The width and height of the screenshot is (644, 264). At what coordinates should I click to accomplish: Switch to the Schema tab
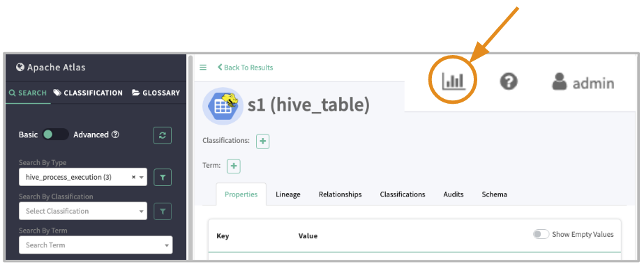(x=494, y=194)
